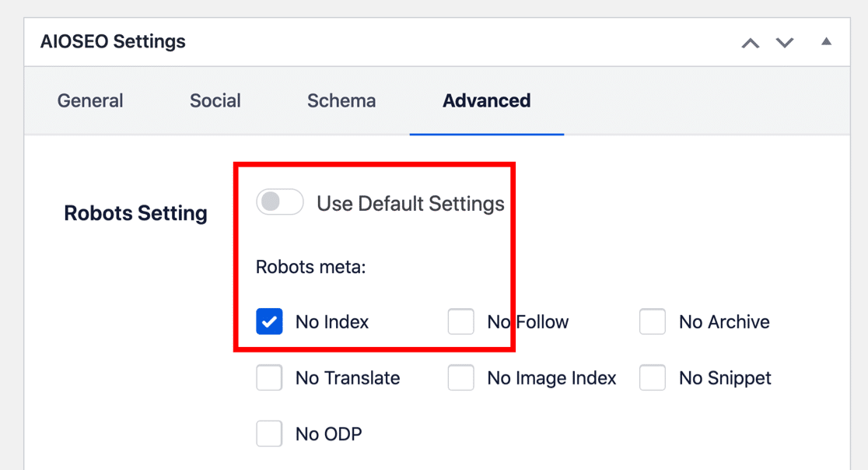Move AIOSEO Settings panel down

(x=785, y=43)
